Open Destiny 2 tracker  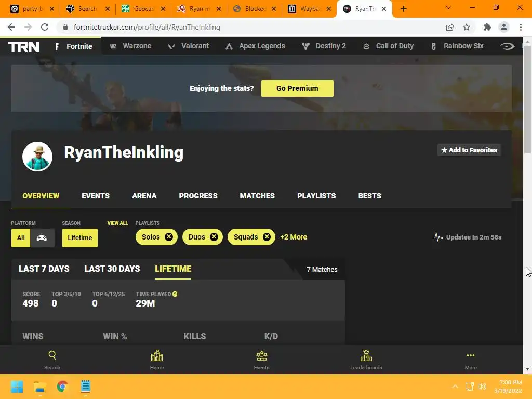(324, 46)
